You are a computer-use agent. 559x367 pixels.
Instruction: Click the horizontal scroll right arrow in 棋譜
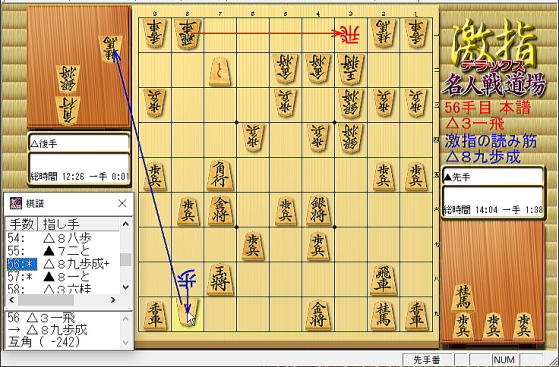113,300
